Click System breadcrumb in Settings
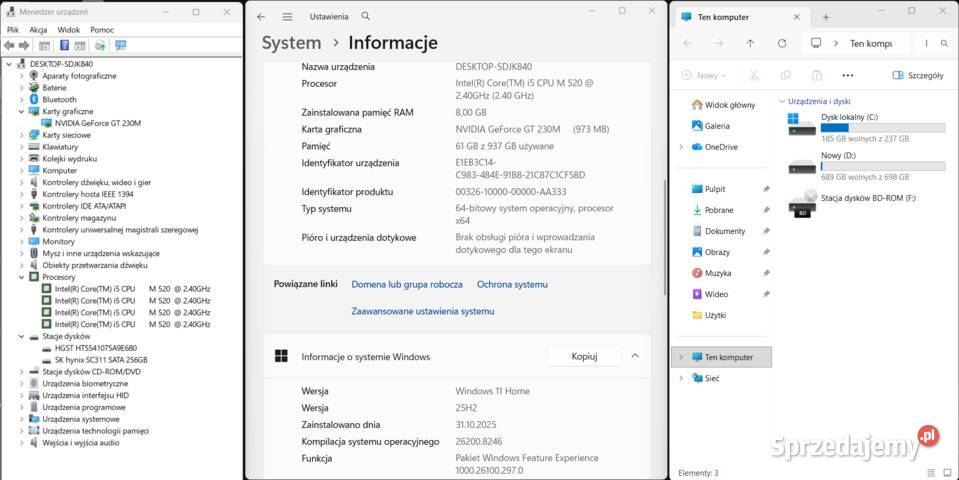 coord(291,43)
